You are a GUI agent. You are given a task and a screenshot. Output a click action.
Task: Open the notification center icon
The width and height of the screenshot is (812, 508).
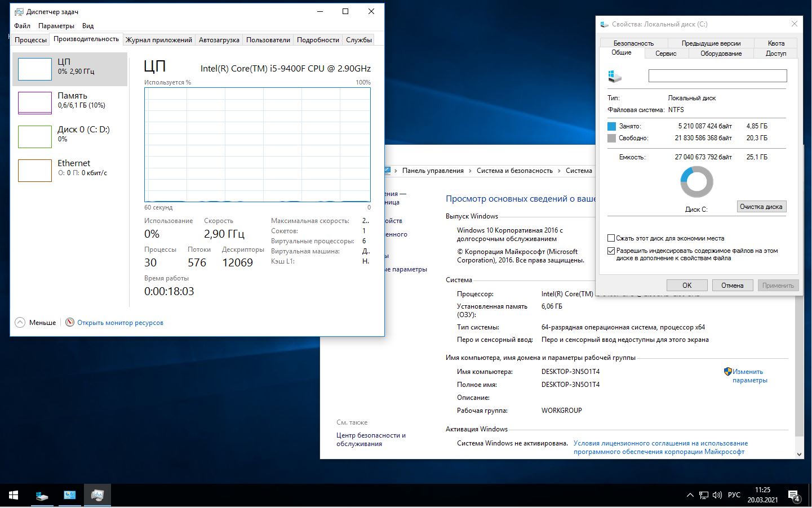click(794, 496)
